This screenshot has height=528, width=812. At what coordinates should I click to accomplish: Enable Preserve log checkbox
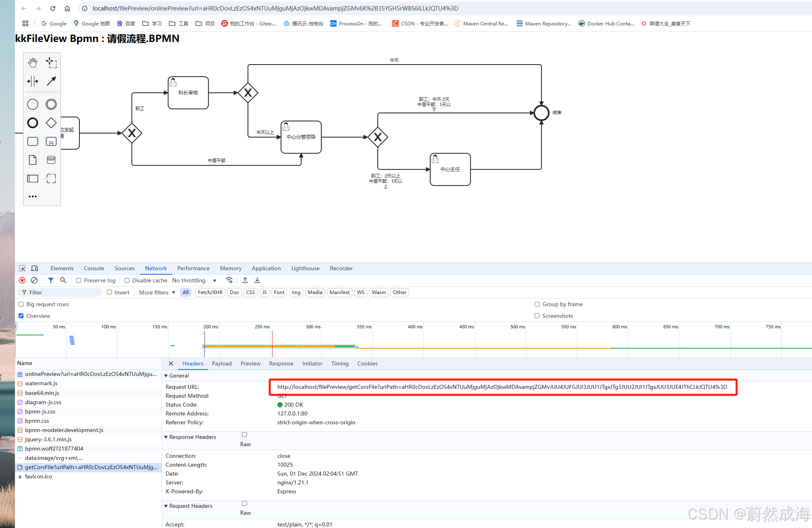tap(79, 280)
